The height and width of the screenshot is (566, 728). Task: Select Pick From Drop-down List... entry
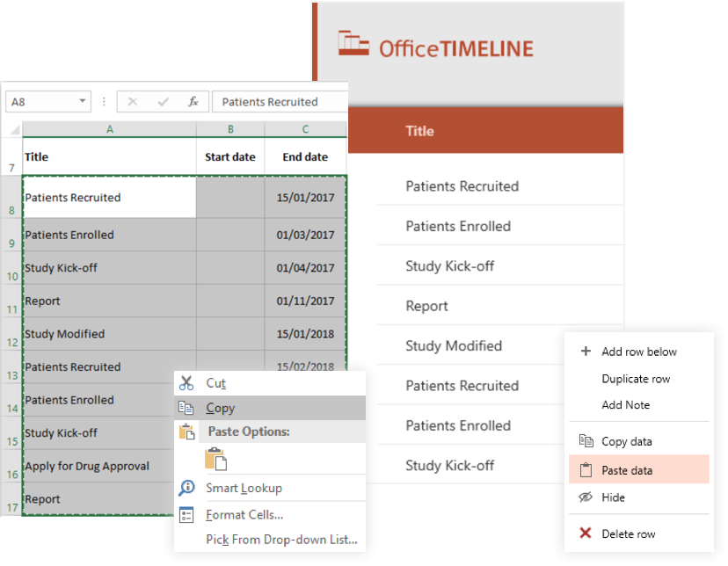coord(270,539)
